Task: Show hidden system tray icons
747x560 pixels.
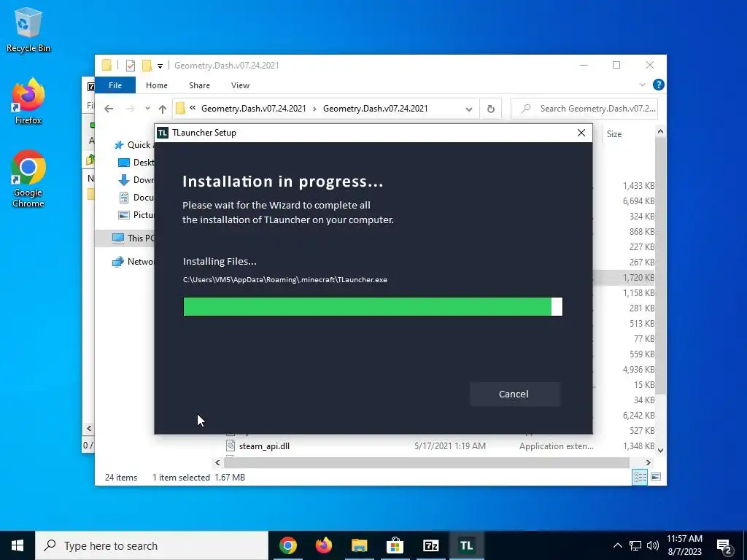Action: pyautogui.click(x=617, y=545)
